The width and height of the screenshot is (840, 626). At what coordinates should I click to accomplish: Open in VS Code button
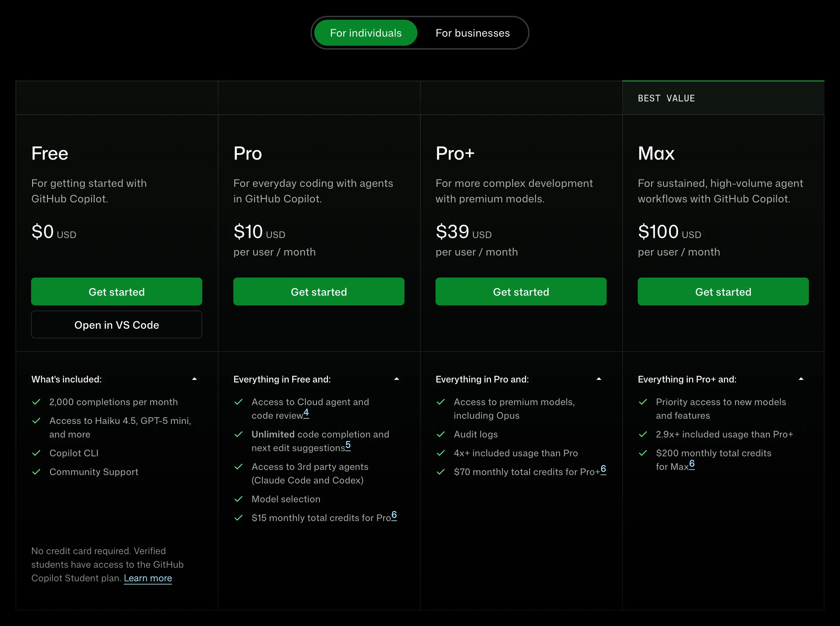(117, 325)
